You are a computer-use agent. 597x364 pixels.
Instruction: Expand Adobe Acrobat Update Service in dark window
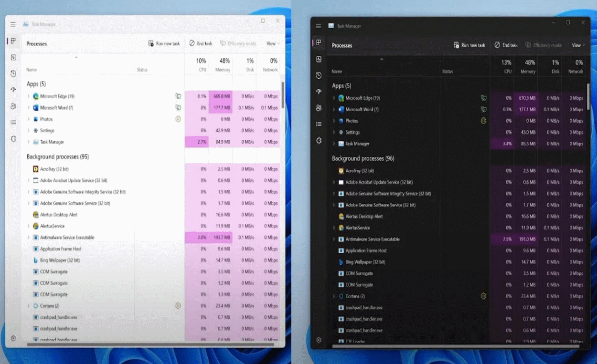pos(333,182)
